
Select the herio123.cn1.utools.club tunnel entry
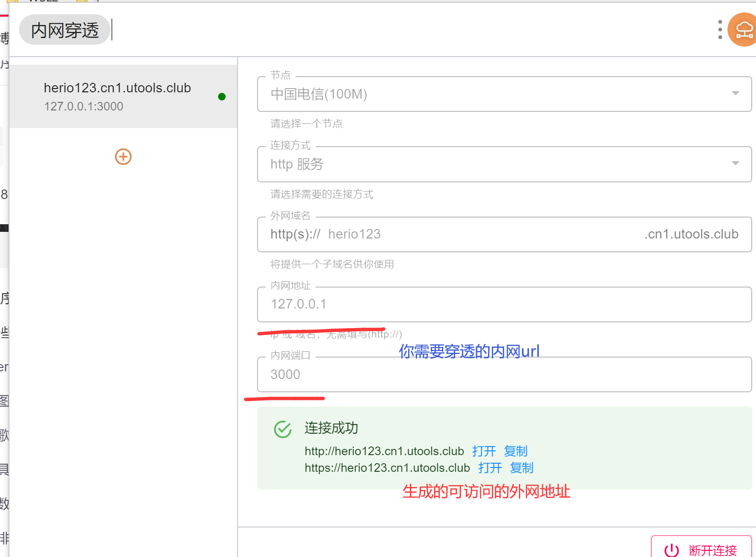coord(123,97)
